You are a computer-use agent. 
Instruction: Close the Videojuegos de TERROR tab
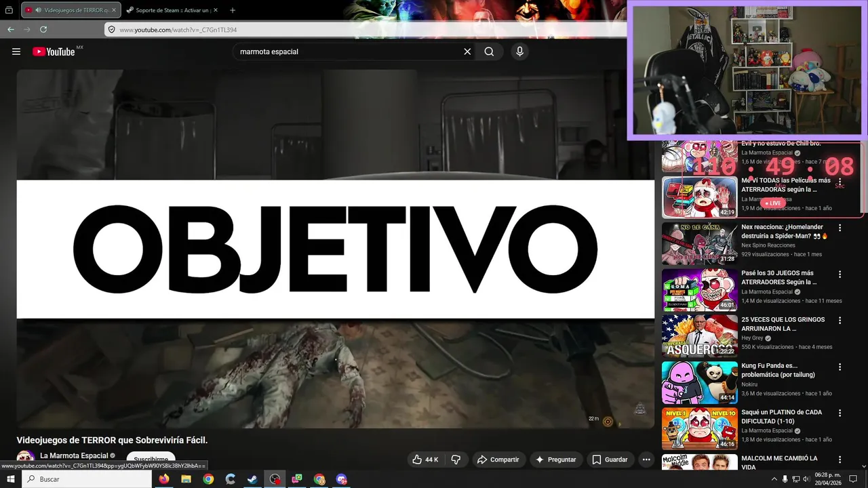point(113,10)
